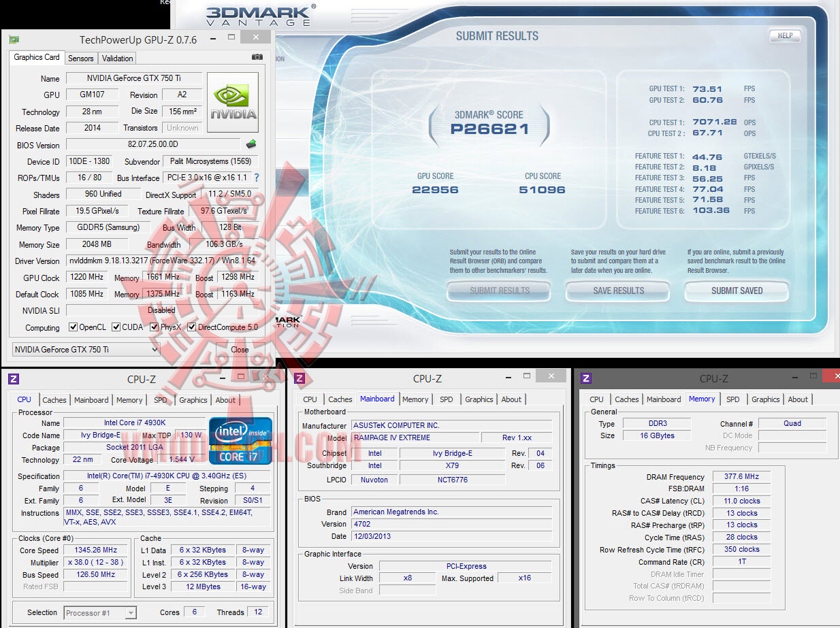Click the GPU Test 1 value 73.51
Image resolution: width=840 pixels, height=628 pixels.
[707, 88]
